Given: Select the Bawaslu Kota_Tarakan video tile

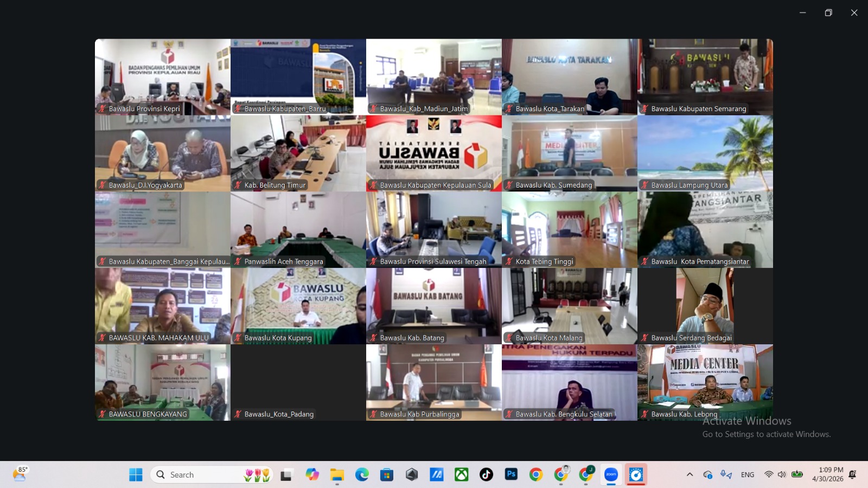Looking at the screenshot, I should point(570,76).
